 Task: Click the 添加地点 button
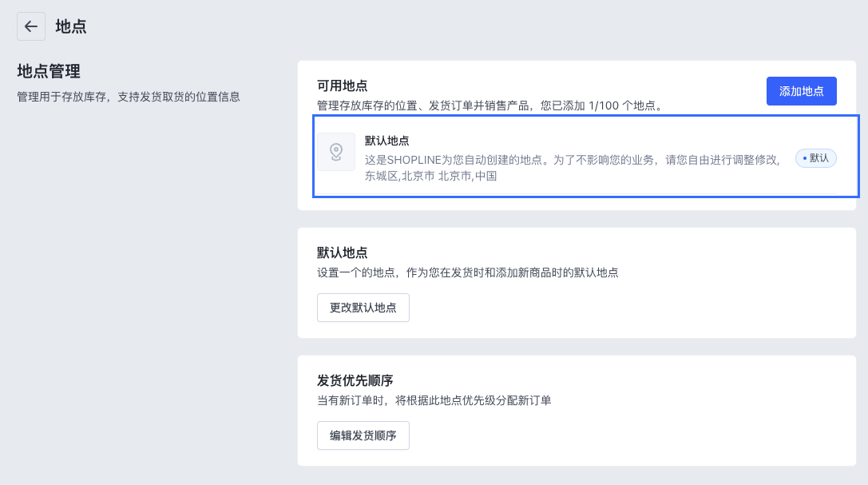click(x=801, y=91)
